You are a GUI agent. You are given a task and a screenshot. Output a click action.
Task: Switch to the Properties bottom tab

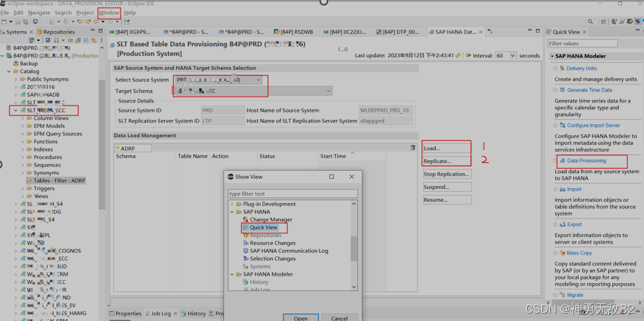pyautogui.click(x=125, y=314)
